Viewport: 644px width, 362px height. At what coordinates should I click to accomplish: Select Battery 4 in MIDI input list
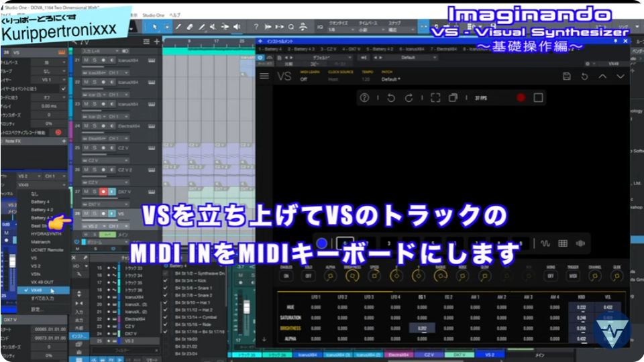pyautogui.click(x=40, y=202)
